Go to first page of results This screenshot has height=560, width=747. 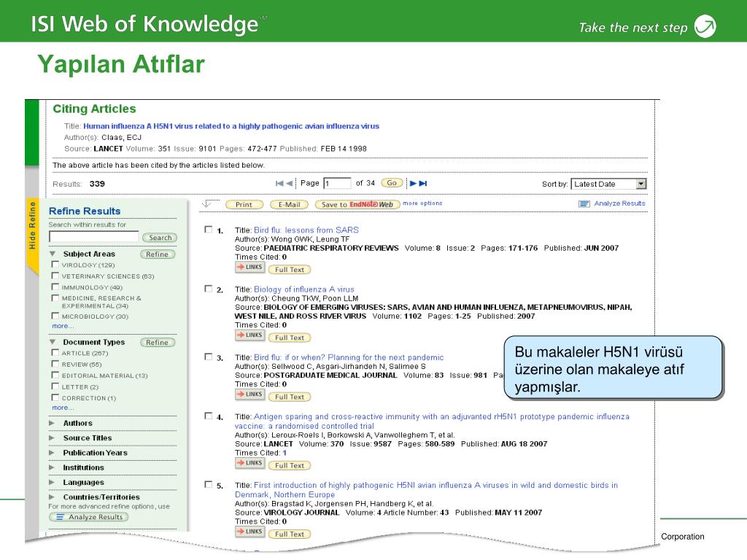pos(279,183)
